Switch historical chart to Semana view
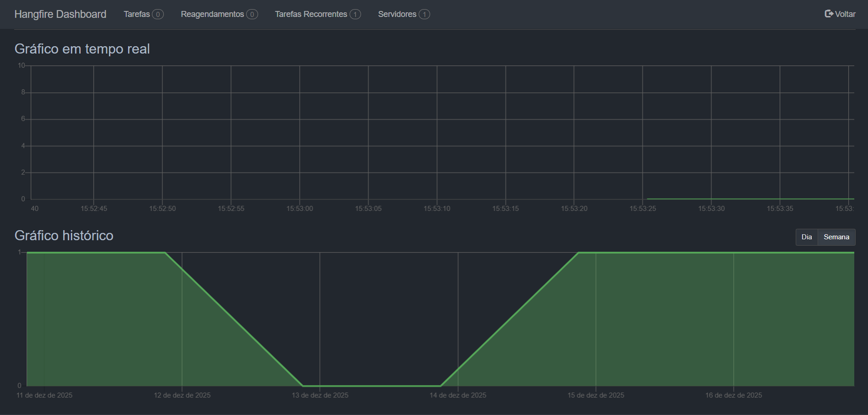 [x=836, y=237]
